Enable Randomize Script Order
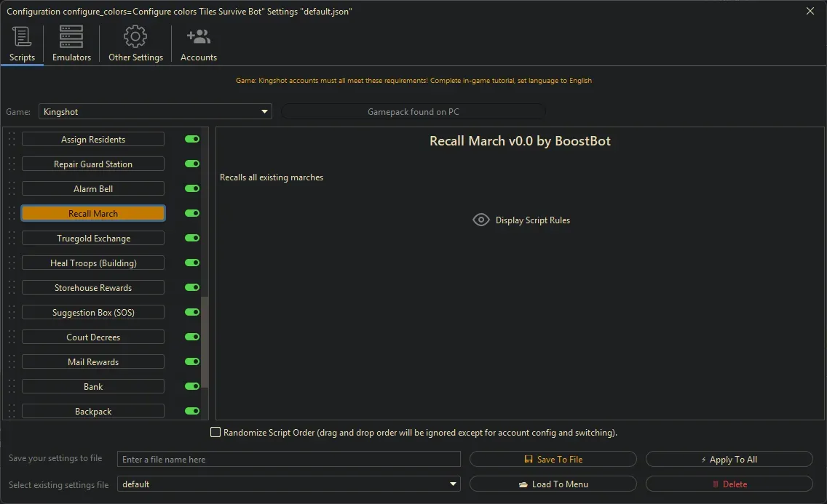 215,432
